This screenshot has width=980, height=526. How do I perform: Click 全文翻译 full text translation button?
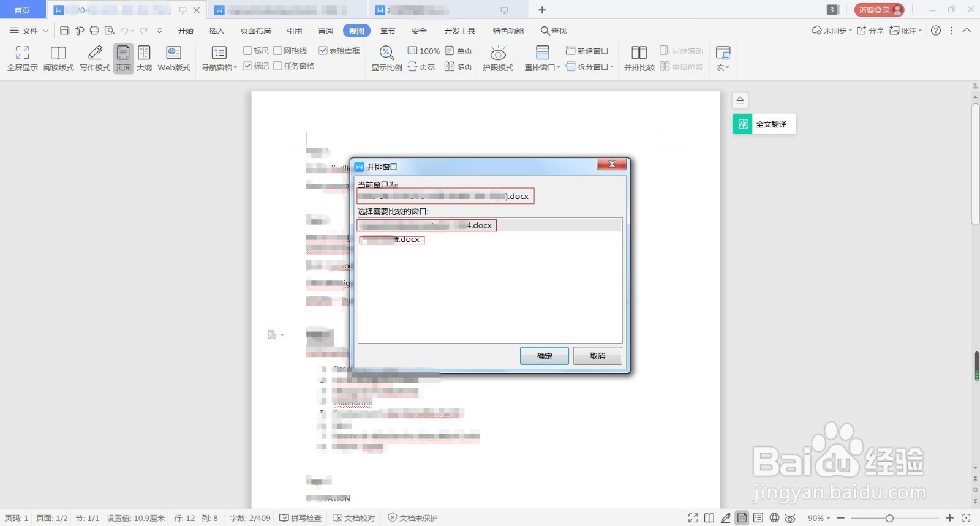click(764, 124)
